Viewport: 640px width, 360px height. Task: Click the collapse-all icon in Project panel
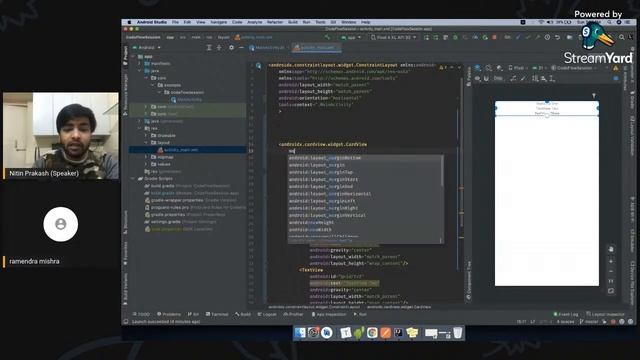pos(219,48)
